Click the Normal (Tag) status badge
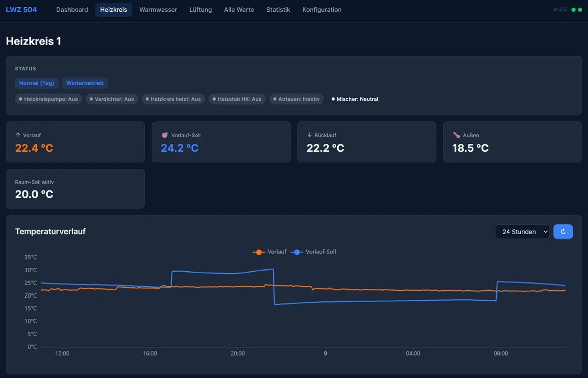588x378 pixels. click(37, 83)
